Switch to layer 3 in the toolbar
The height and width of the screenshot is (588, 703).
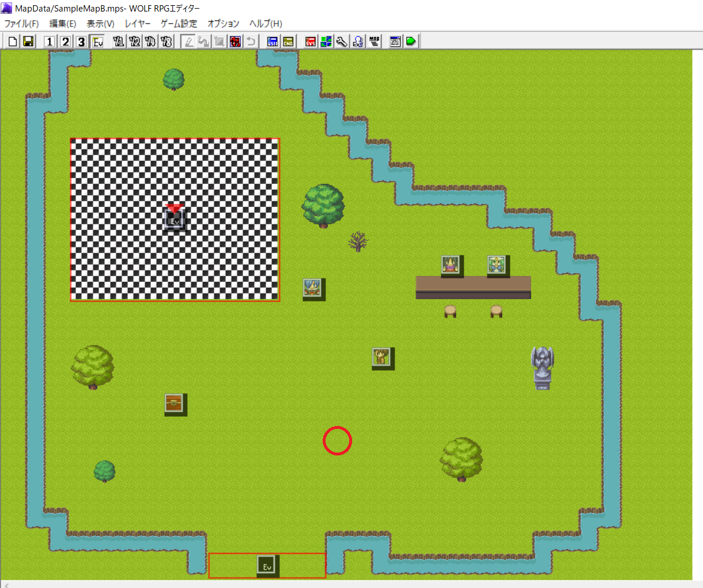[x=81, y=42]
